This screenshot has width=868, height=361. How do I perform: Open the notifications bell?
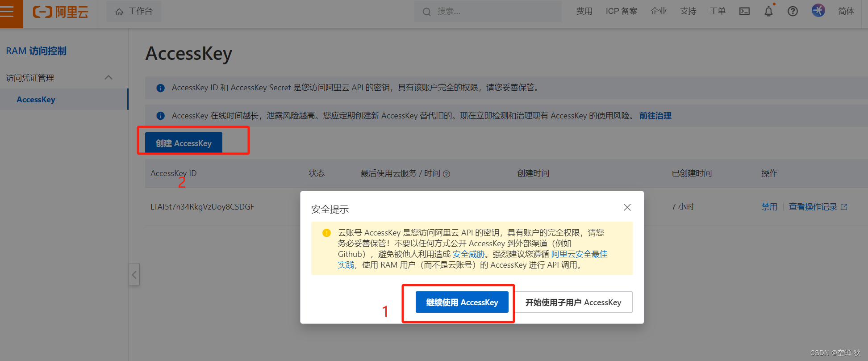[x=768, y=11]
